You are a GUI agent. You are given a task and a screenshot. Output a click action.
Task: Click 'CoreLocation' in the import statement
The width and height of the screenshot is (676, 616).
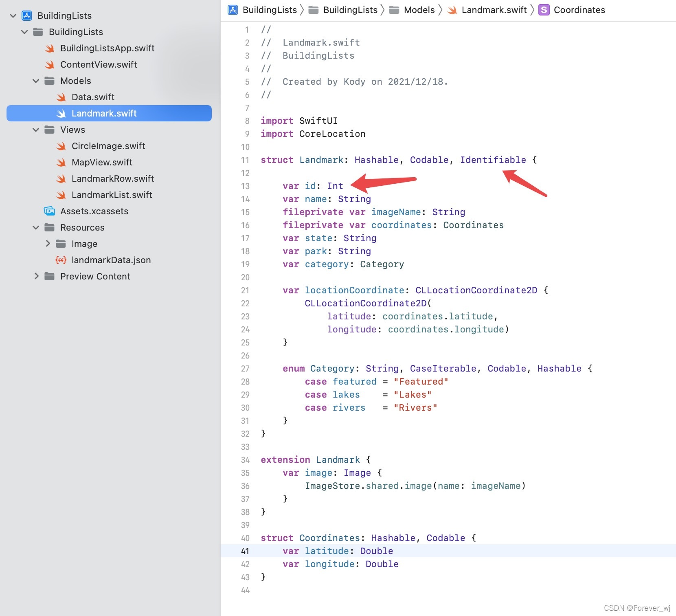(x=332, y=134)
